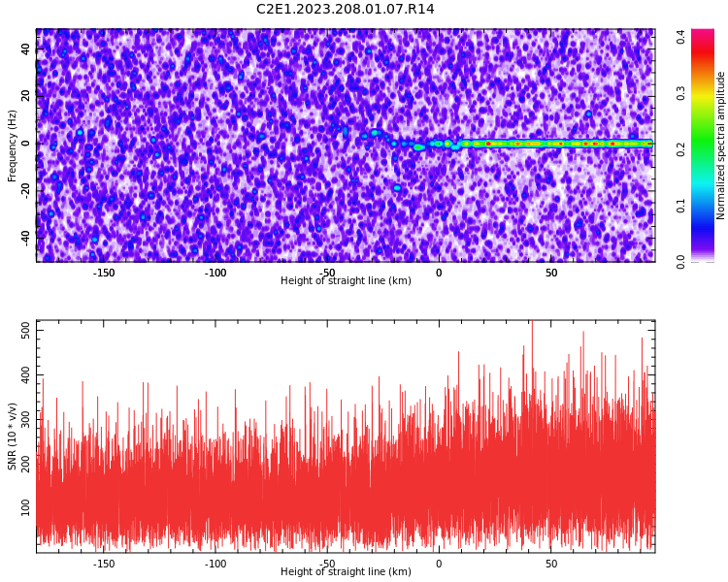
Task: Click -50 tick below the SNR plot
Action: coord(327,564)
